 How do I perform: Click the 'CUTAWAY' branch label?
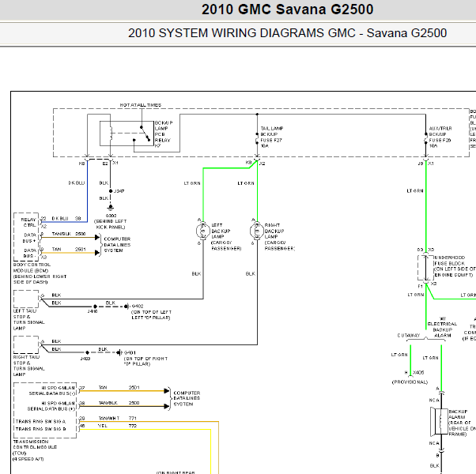409,336
